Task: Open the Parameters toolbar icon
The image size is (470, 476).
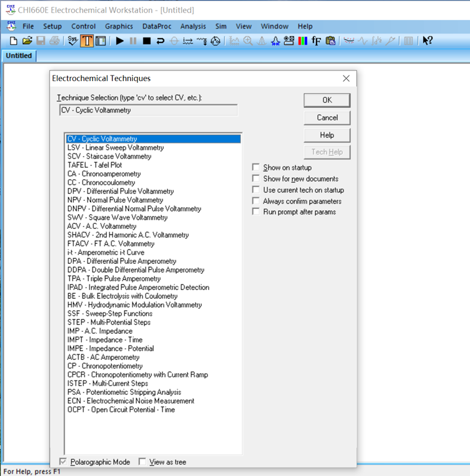Action: [100, 41]
